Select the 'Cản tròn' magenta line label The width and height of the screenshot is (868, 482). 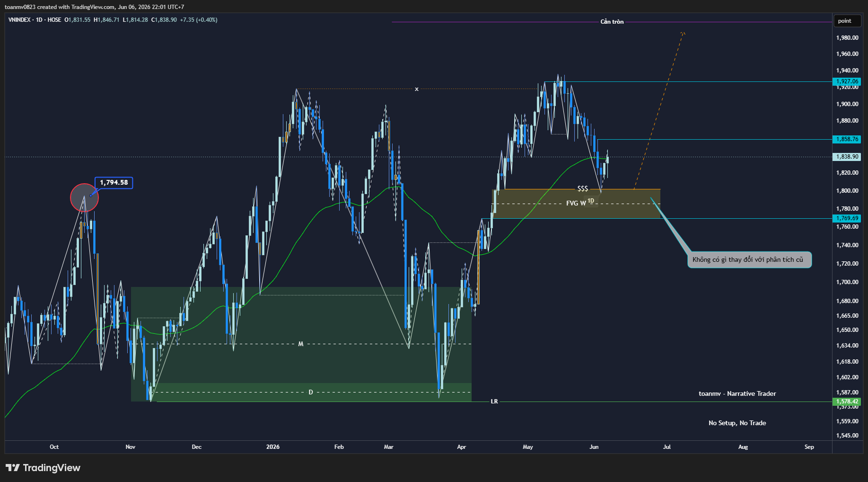[x=612, y=22]
